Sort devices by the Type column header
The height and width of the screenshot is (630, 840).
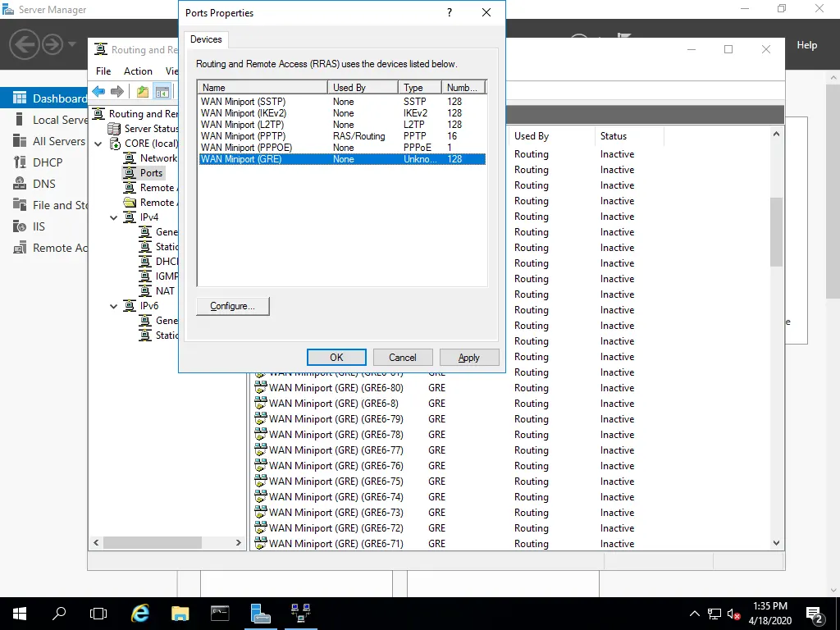(x=419, y=87)
